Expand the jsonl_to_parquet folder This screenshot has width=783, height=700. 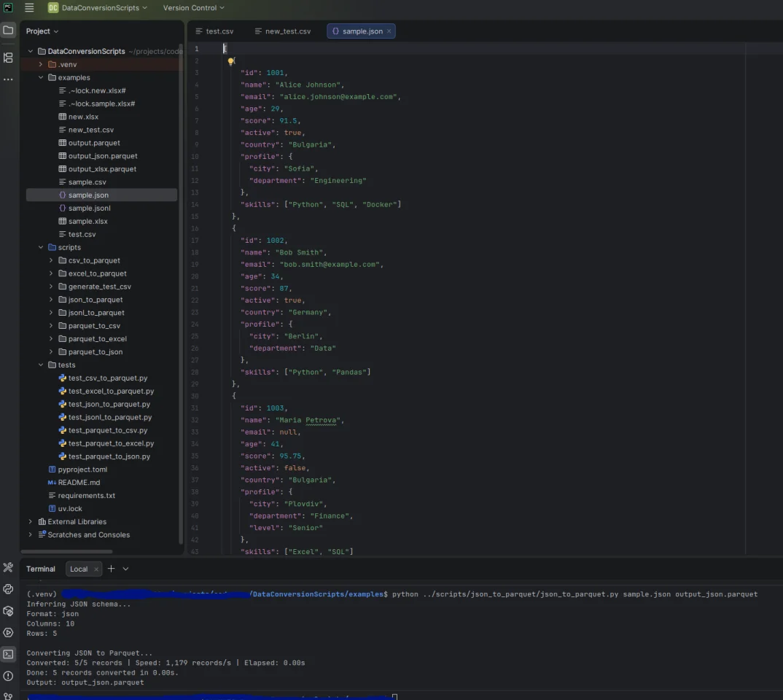[51, 313]
